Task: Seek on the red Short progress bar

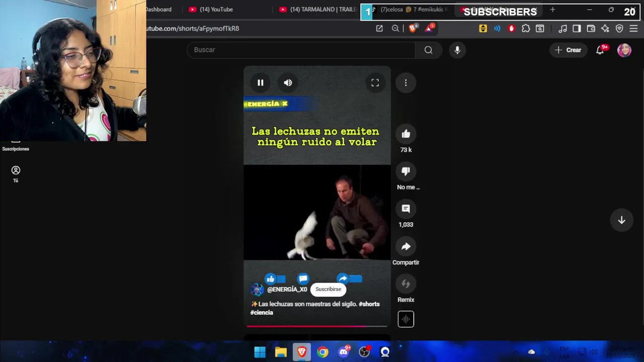Action: pos(317,326)
